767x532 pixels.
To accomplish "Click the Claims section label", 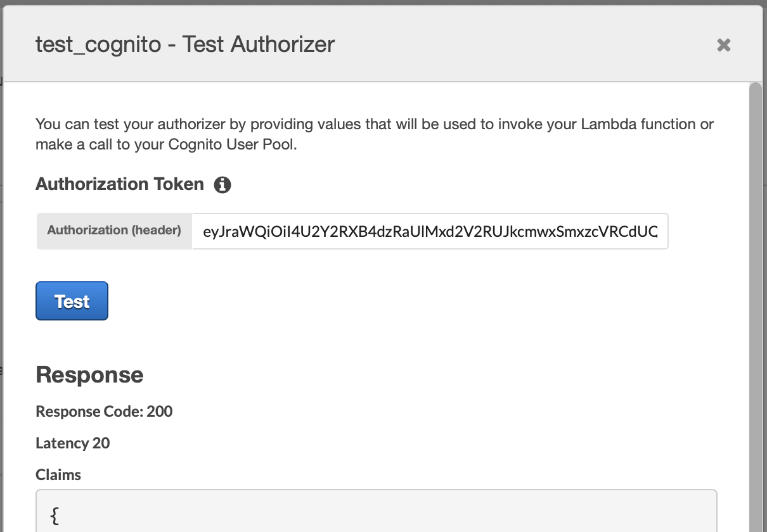I will point(58,474).
